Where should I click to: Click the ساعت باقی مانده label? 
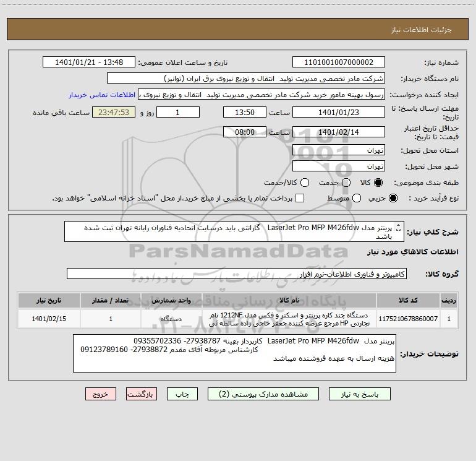(61, 113)
